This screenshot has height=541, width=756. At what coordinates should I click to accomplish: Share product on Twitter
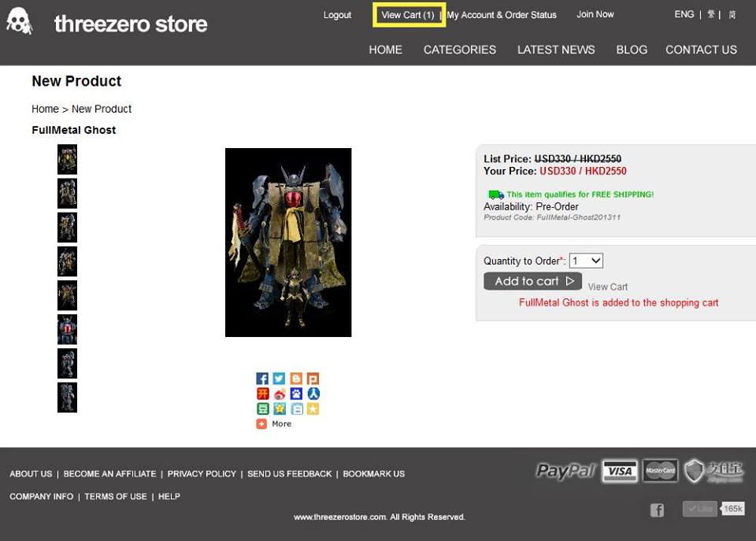(x=279, y=379)
